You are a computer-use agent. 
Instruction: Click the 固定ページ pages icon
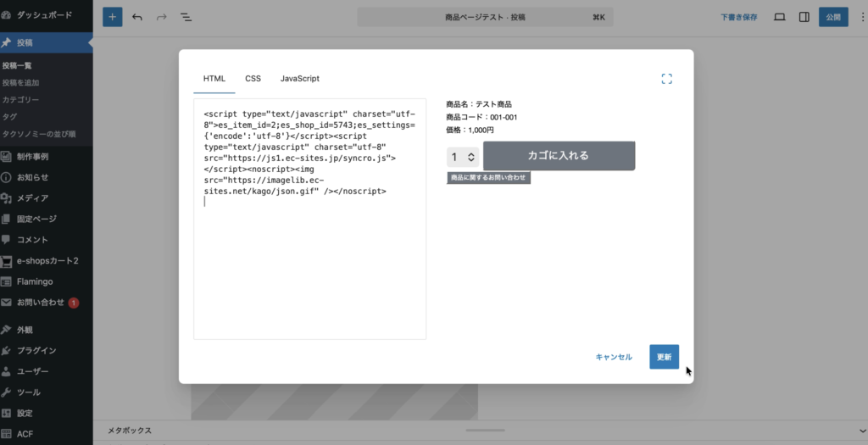(x=6, y=219)
